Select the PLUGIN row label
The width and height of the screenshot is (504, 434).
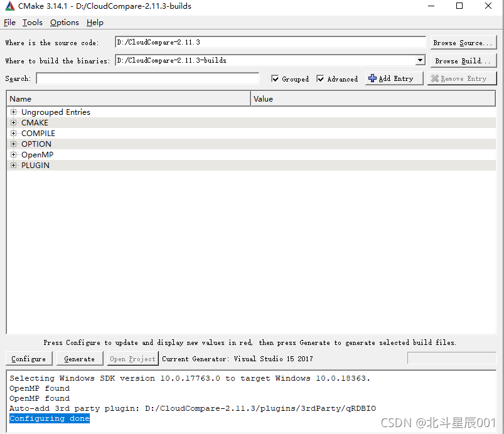pos(35,166)
